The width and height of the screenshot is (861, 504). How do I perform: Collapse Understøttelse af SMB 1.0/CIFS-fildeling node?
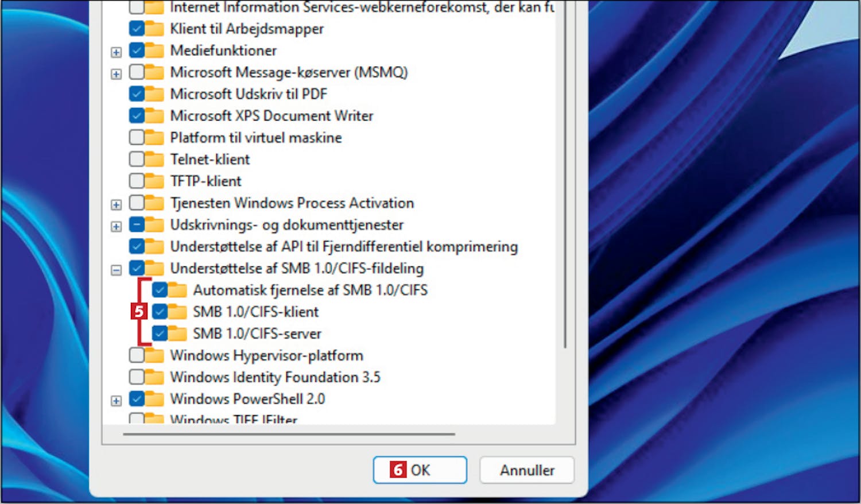coord(117,270)
